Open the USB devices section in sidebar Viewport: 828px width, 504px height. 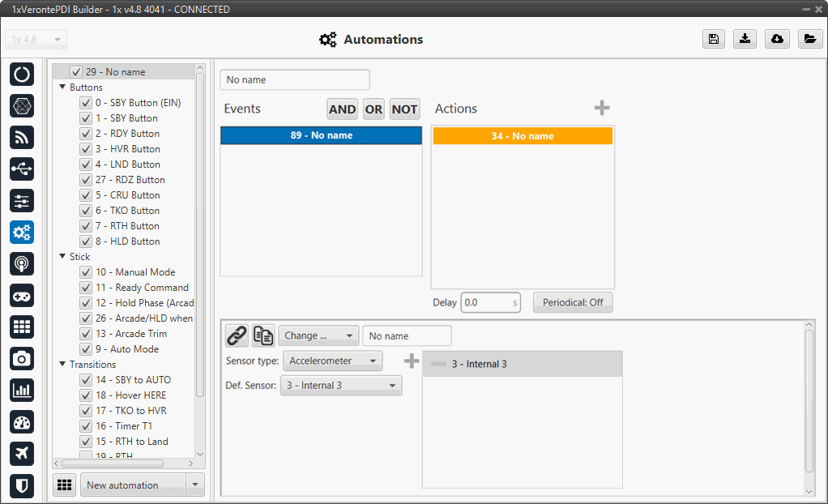[x=22, y=169]
